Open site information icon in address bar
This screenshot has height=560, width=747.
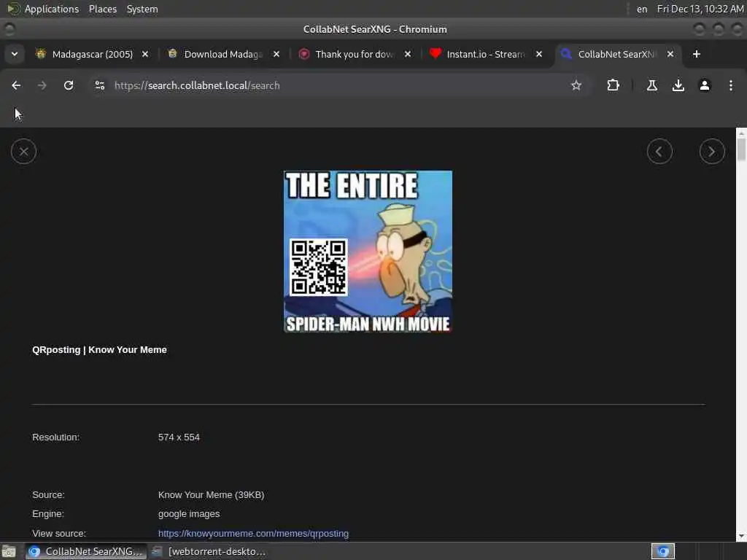point(99,85)
